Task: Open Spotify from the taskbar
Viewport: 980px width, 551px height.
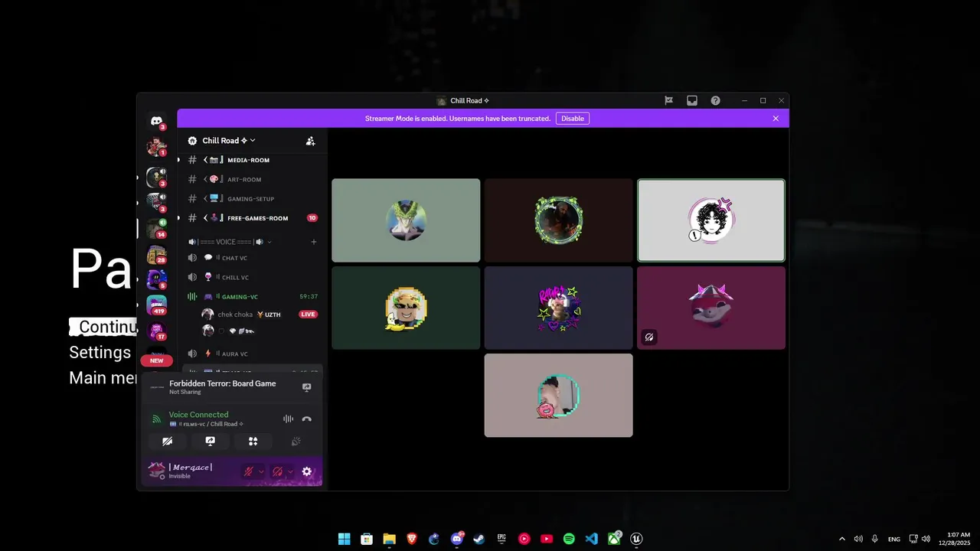Action: click(x=569, y=539)
